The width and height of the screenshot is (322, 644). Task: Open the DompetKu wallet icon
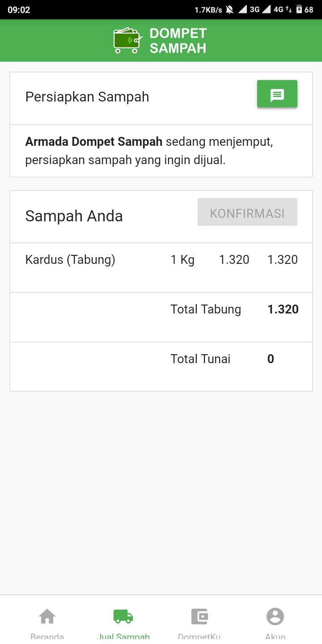199,616
